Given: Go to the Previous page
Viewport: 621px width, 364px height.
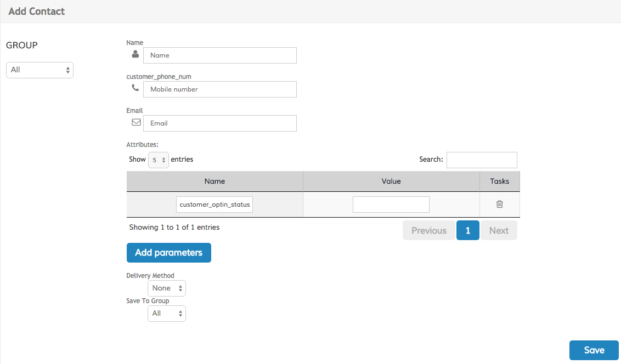Looking at the screenshot, I should pyautogui.click(x=428, y=231).
